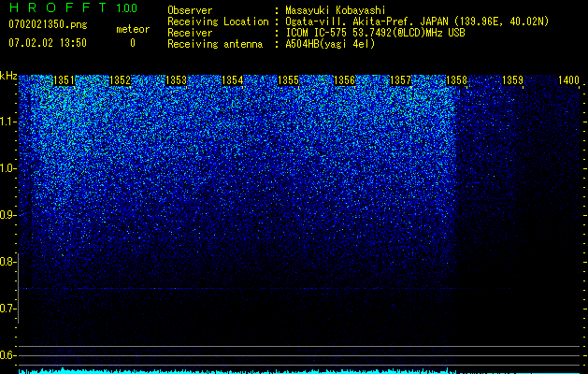The height and width of the screenshot is (374, 588).
Task: Click the 1358 time marker
Action: pos(456,80)
